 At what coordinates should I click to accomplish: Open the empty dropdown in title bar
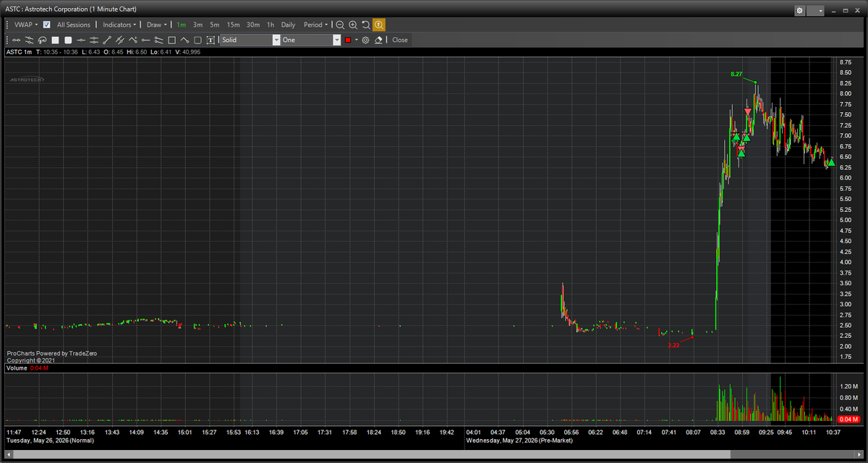click(x=816, y=11)
